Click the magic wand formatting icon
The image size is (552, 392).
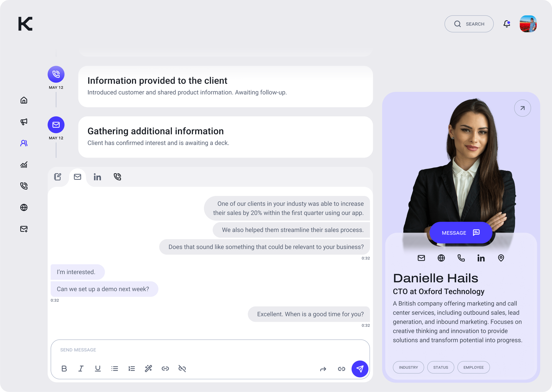pos(148,369)
